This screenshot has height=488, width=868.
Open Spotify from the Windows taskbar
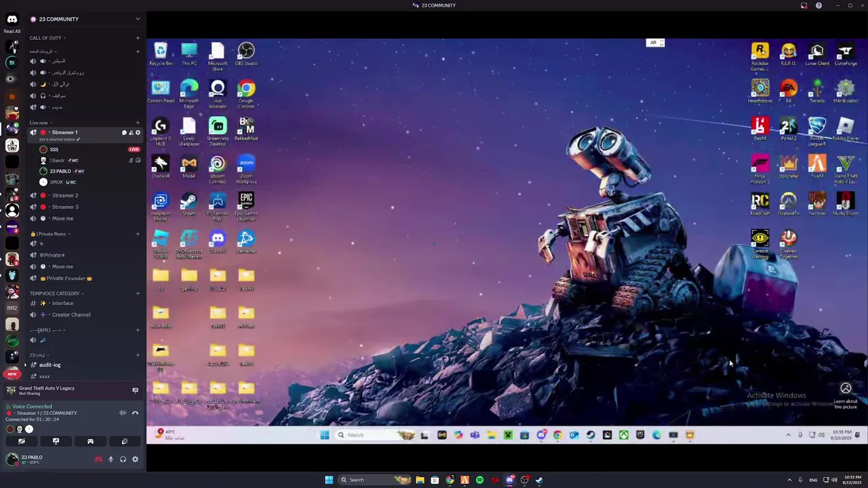479,480
